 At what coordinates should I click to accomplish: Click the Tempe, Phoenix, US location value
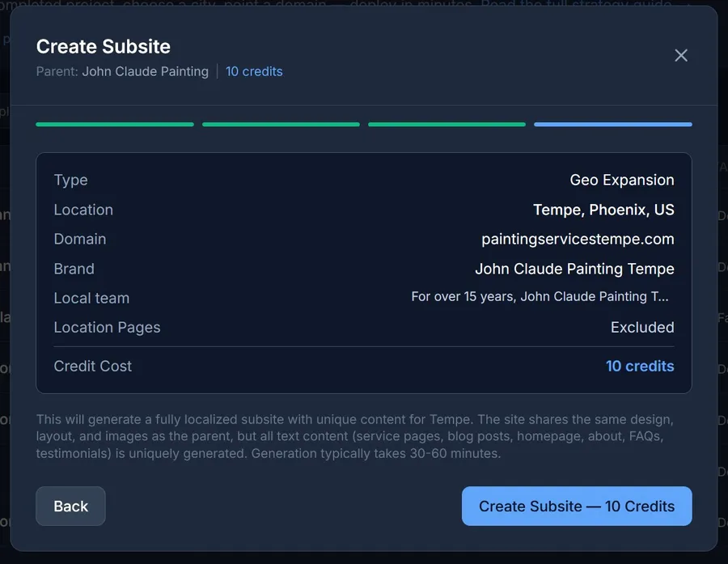(603, 210)
